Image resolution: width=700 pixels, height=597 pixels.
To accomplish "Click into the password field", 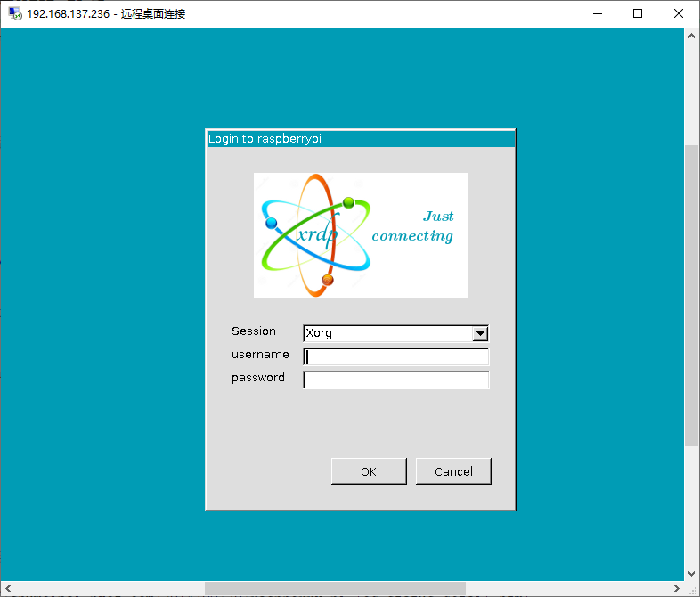I will click(x=396, y=380).
